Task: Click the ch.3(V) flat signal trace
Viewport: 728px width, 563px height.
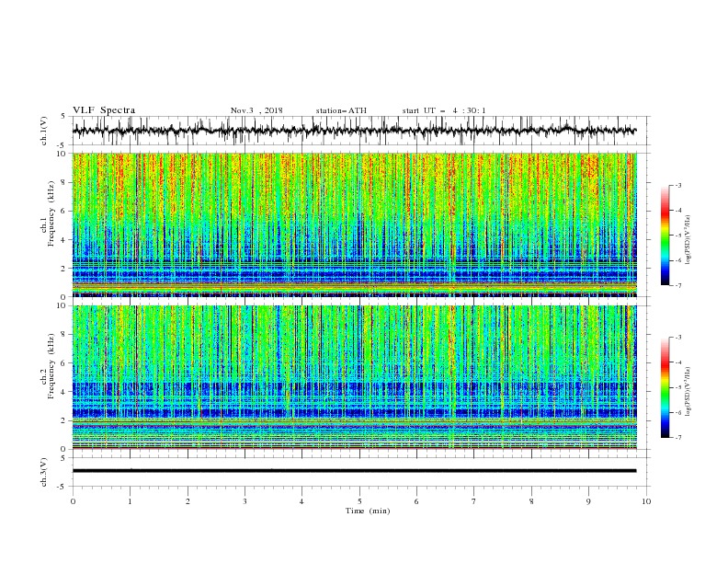Action: click(x=354, y=471)
